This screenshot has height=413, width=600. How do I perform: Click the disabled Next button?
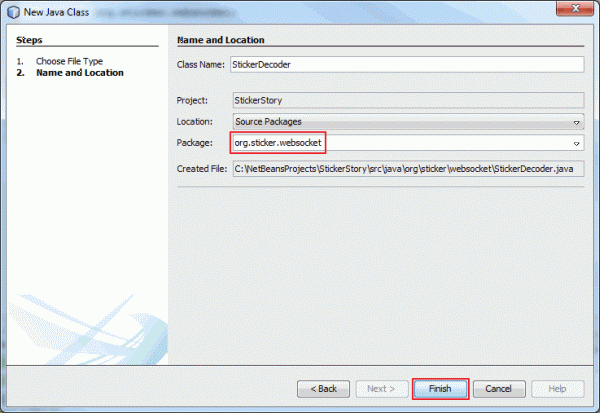point(381,389)
